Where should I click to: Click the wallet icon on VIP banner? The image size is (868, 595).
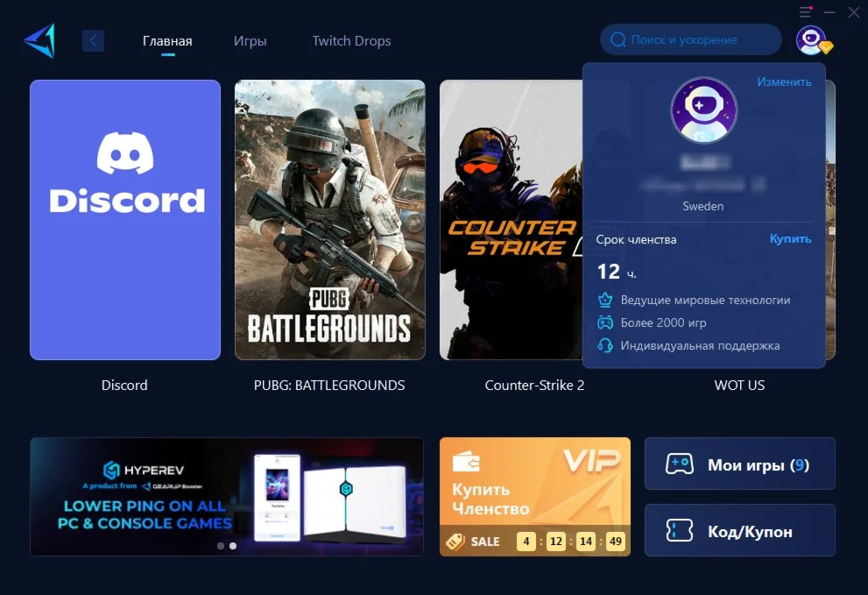click(x=466, y=462)
